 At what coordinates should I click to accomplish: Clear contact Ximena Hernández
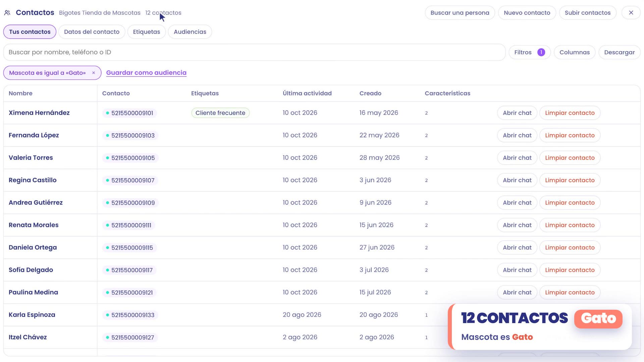[x=570, y=113]
